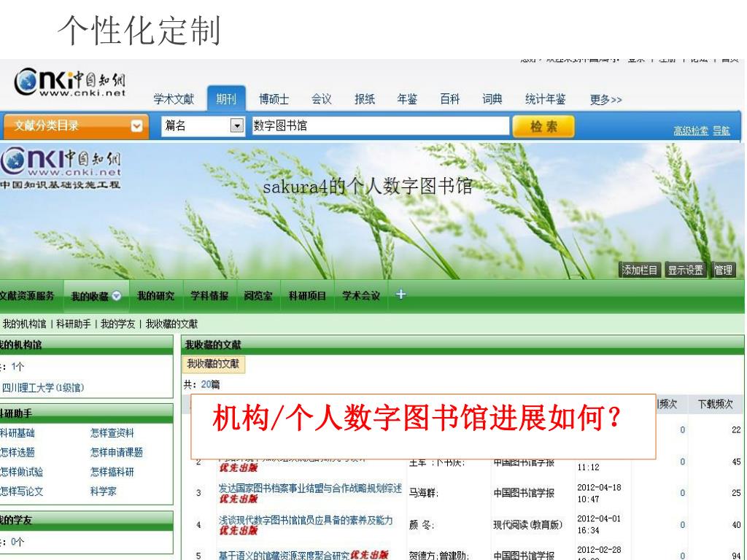
Task: Select the 百科 tab
Action: [449, 99]
